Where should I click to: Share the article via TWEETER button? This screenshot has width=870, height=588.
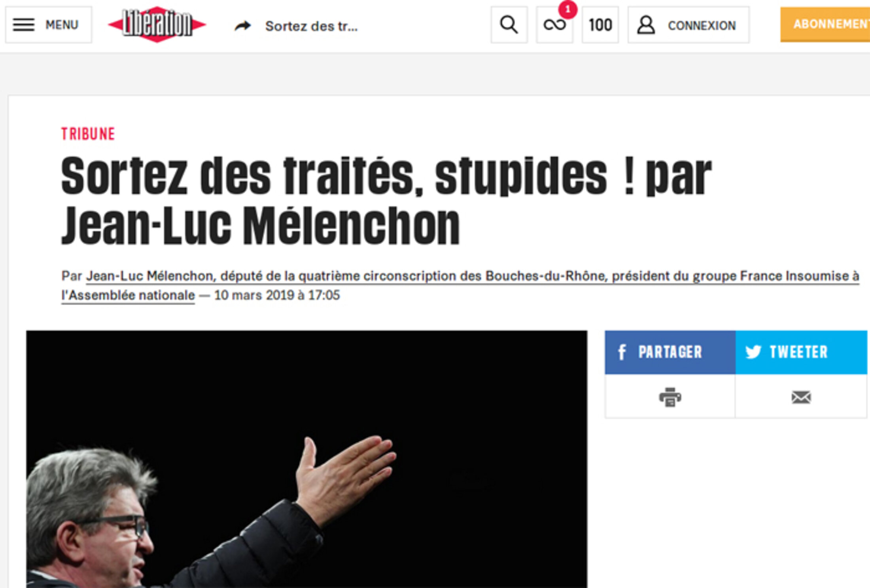tap(801, 352)
